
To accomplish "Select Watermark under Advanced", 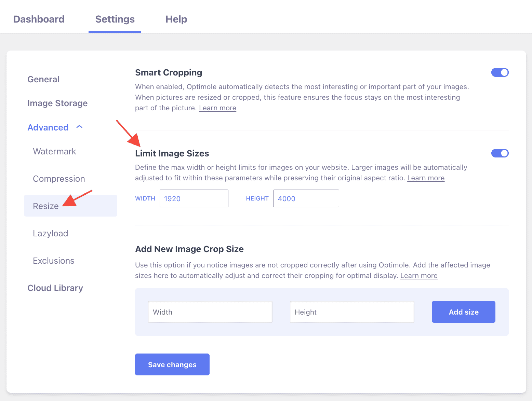I will (54, 151).
